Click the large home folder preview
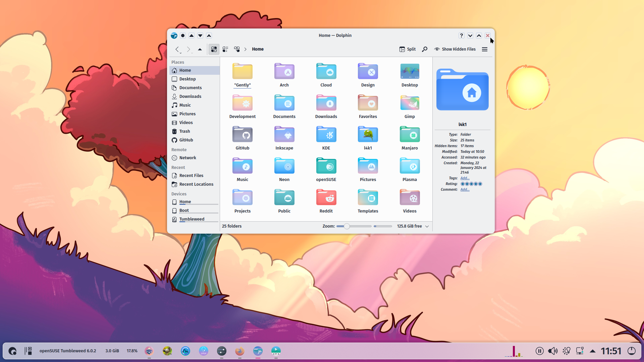 462,89
